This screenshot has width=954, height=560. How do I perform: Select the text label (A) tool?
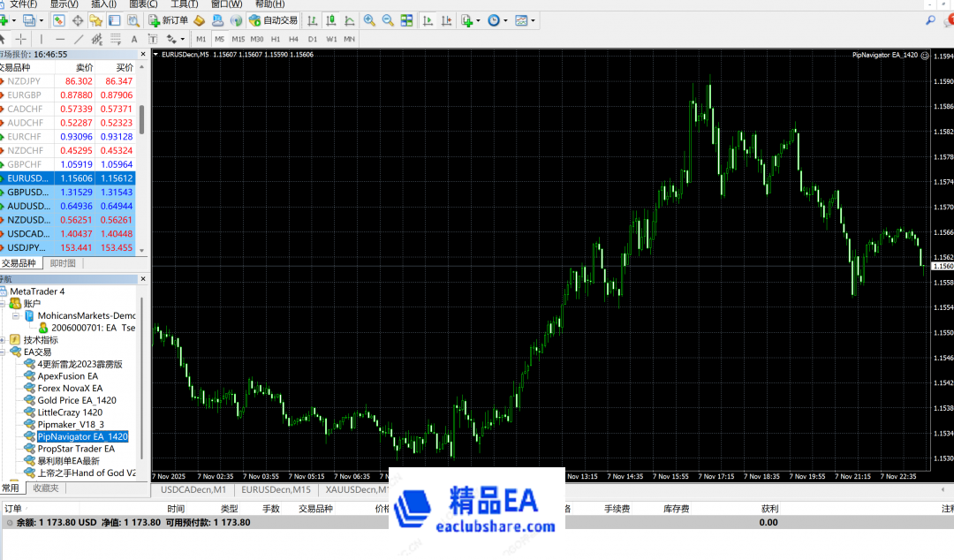134,39
